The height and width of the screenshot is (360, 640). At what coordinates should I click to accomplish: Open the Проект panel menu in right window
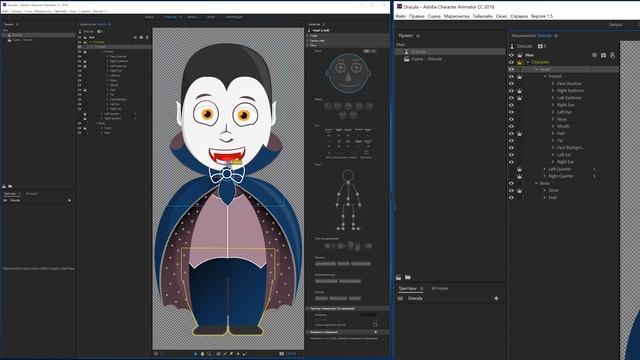click(x=418, y=36)
